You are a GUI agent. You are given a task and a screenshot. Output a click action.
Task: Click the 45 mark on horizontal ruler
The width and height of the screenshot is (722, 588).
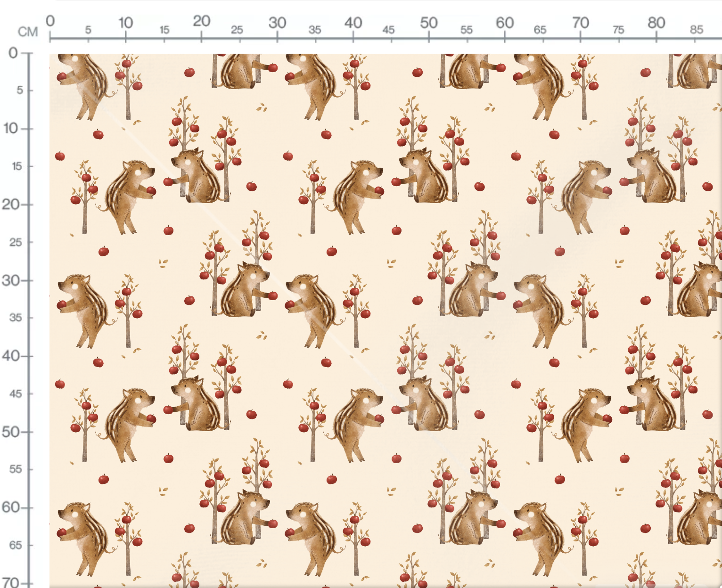389,30
